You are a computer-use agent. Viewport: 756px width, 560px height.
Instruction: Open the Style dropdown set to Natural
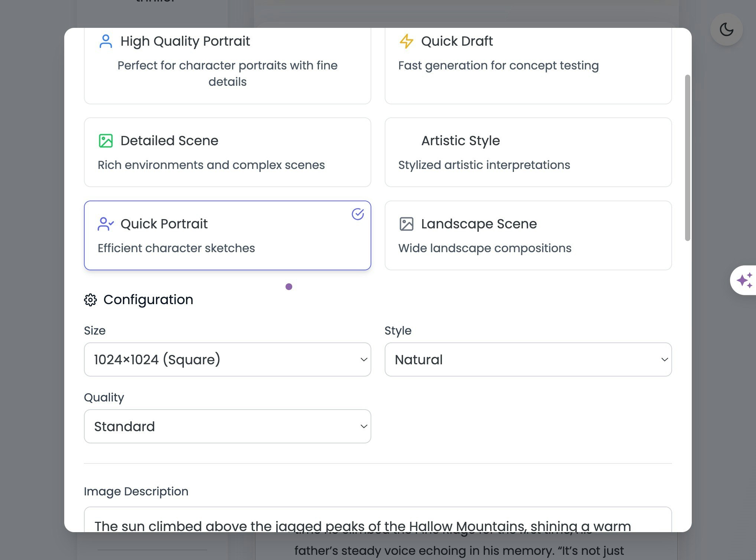click(x=528, y=359)
